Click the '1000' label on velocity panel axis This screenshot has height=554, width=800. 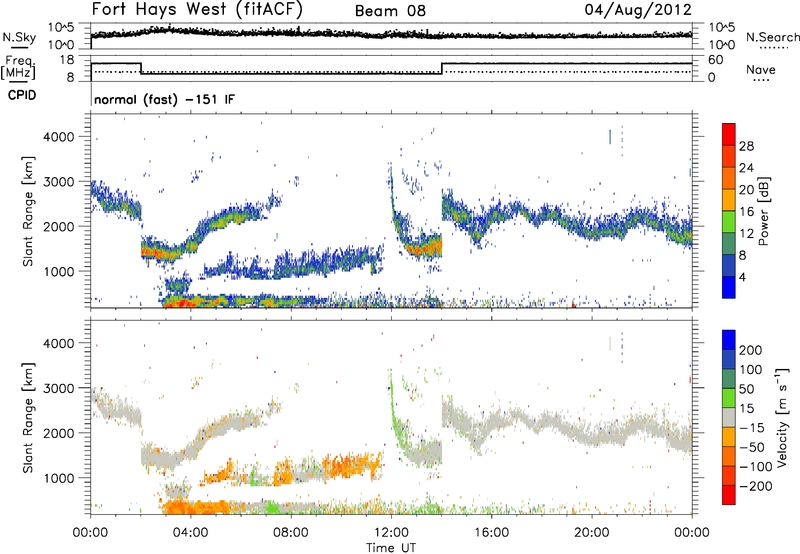pos(58,478)
